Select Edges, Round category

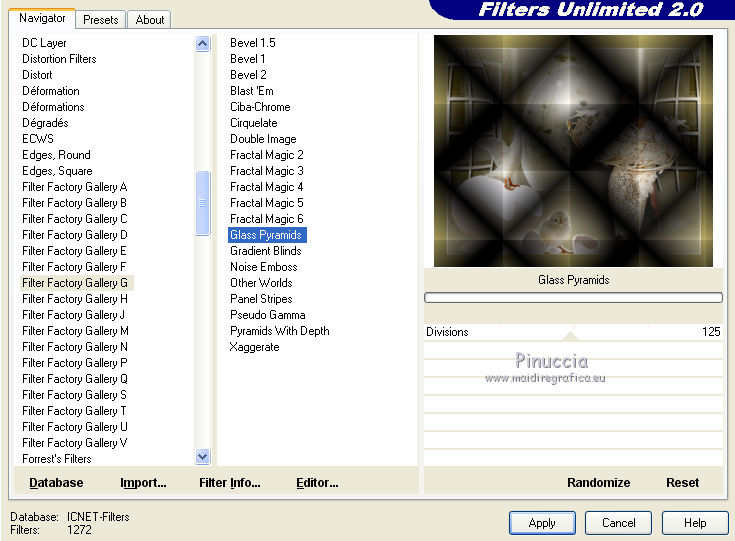click(x=56, y=154)
